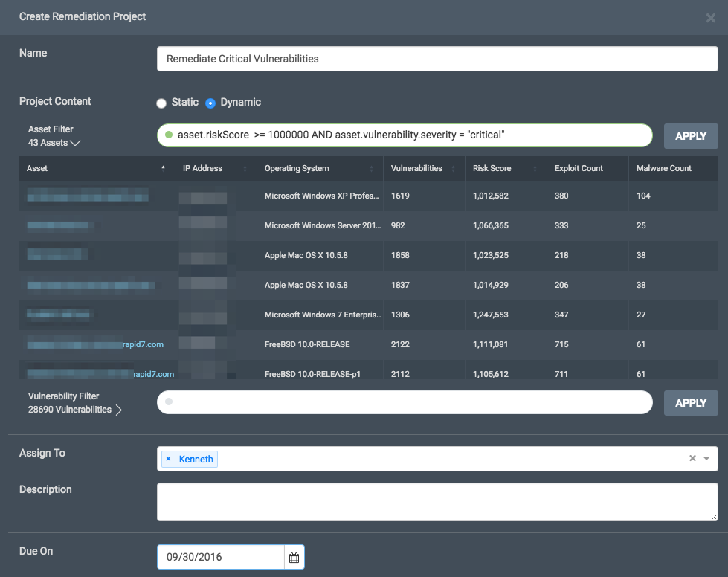Viewport: 728px width, 577px height.
Task: Apply the vulnerability filter
Action: [690, 403]
